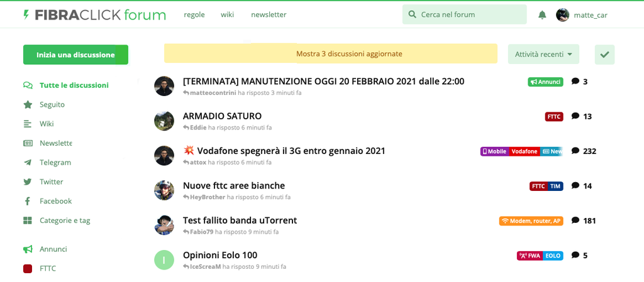Click reply count bubble showing 232
Image resolution: width=644 pixels, height=282 pixels.
coord(575,151)
